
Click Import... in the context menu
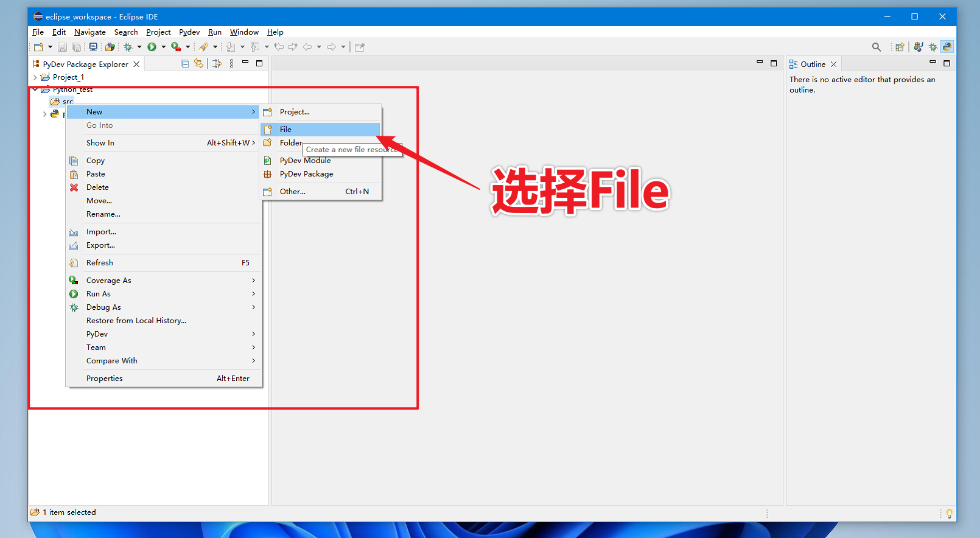tap(164, 232)
